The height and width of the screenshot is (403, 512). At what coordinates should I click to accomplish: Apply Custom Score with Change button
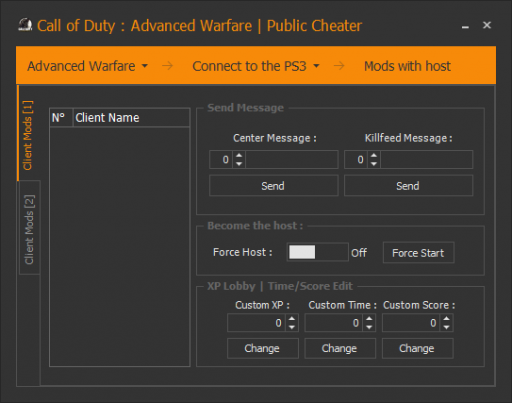(x=417, y=348)
